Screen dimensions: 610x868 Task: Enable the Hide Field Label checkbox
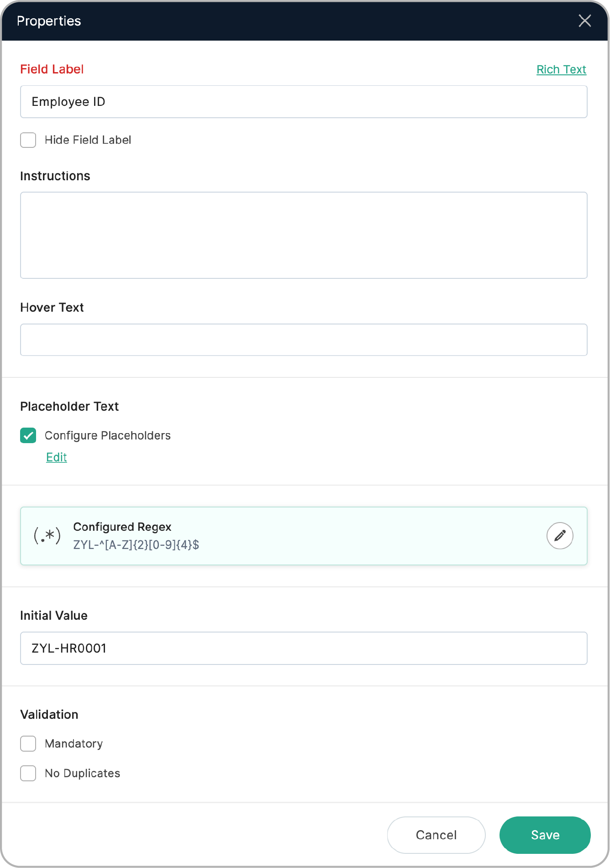click(x=28, y=140)
